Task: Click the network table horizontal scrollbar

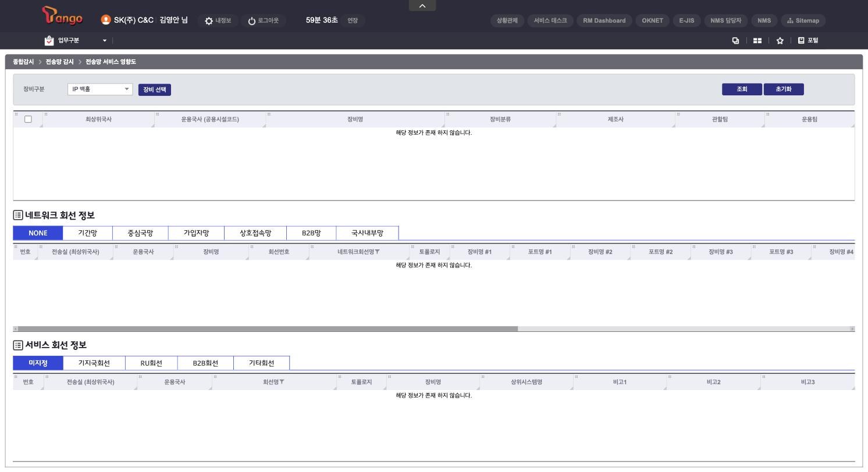Action: (268, 329)
